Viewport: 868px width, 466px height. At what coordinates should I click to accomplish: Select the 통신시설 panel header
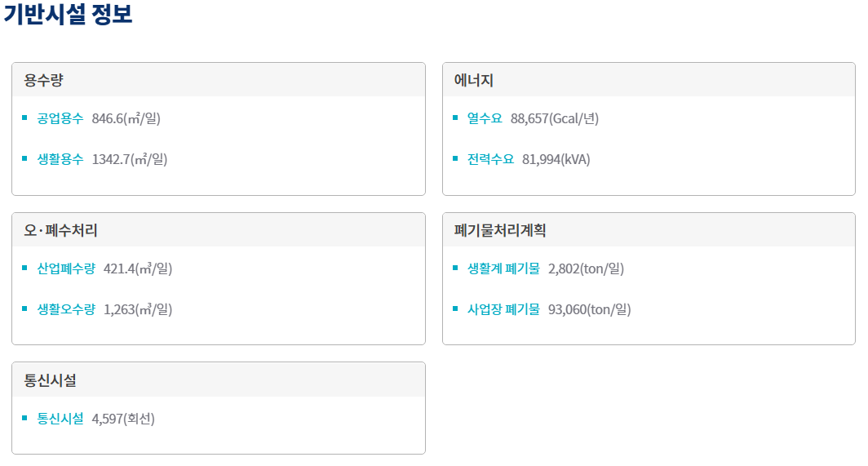(219, 380)
